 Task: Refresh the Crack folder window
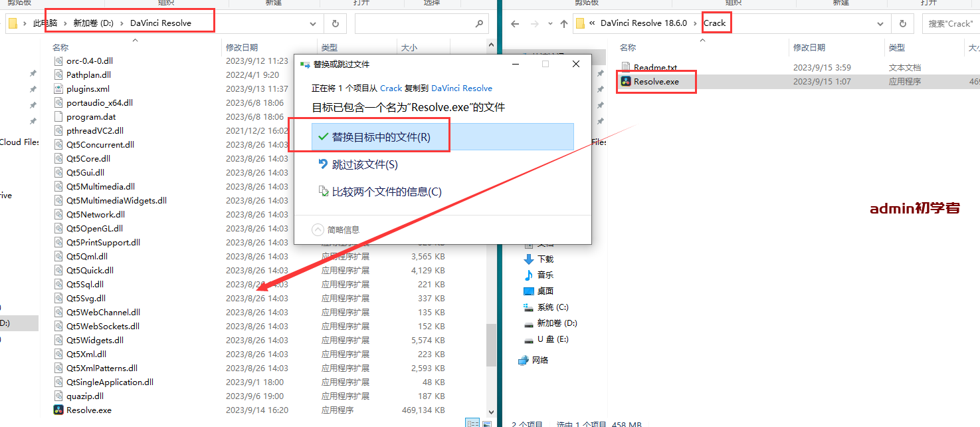(x=902, y=23)
